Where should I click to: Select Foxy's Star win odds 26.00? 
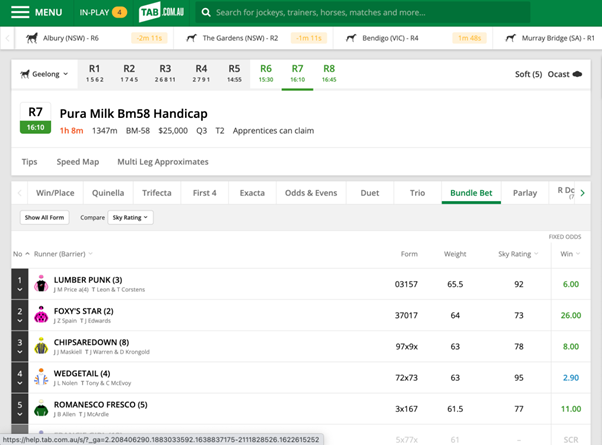coord(571,315)
